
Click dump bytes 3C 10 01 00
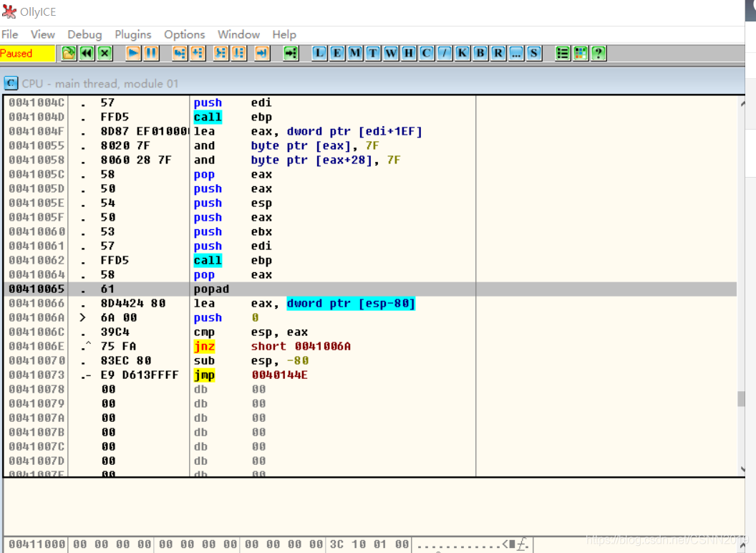click(x=369, y=544)
